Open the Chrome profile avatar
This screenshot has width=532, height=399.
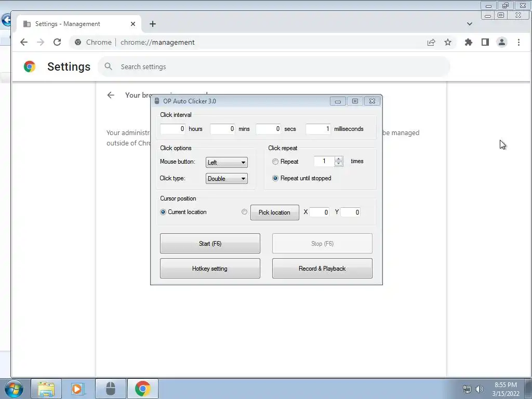coord(502,42)
